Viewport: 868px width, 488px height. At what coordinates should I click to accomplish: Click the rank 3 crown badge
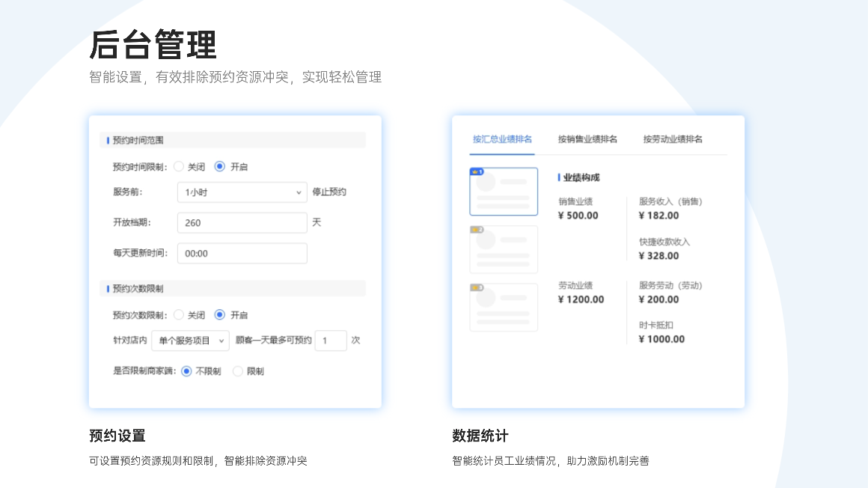[x=477, y=287]
